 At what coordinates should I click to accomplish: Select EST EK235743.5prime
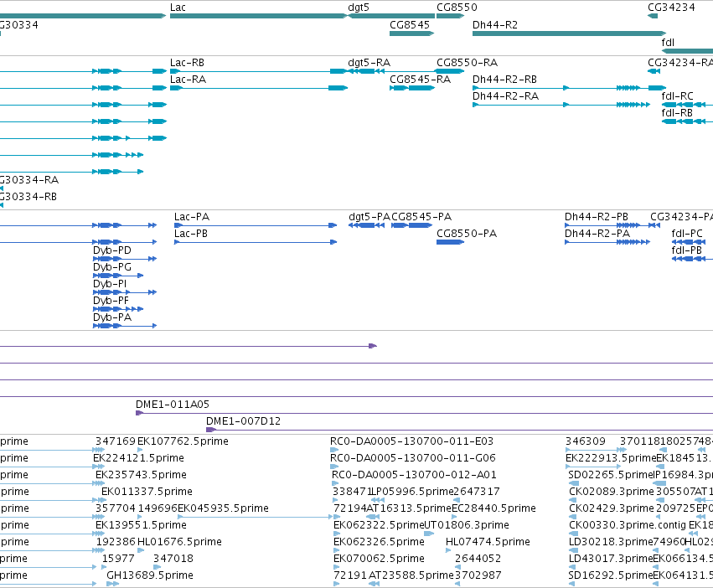coord(141,475)
